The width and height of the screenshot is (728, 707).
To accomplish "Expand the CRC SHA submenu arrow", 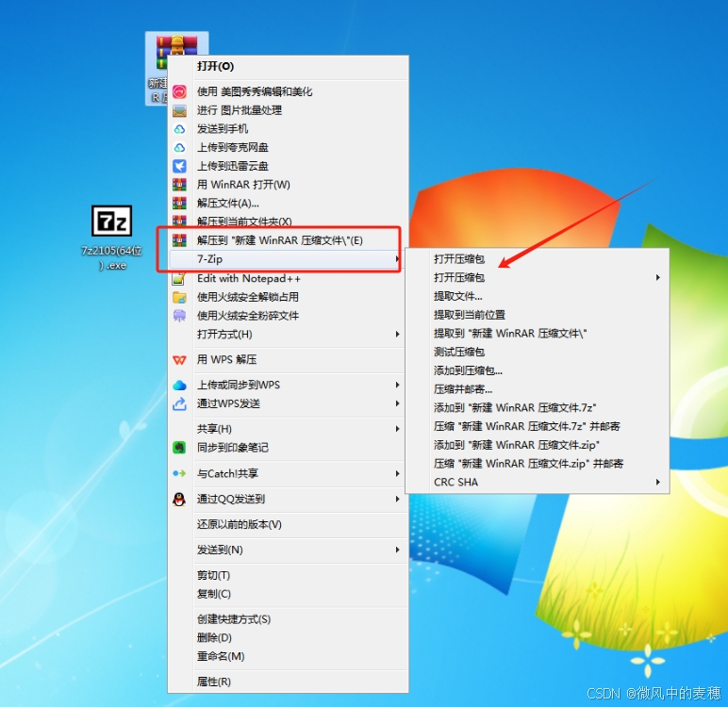I will coord(658,482).
